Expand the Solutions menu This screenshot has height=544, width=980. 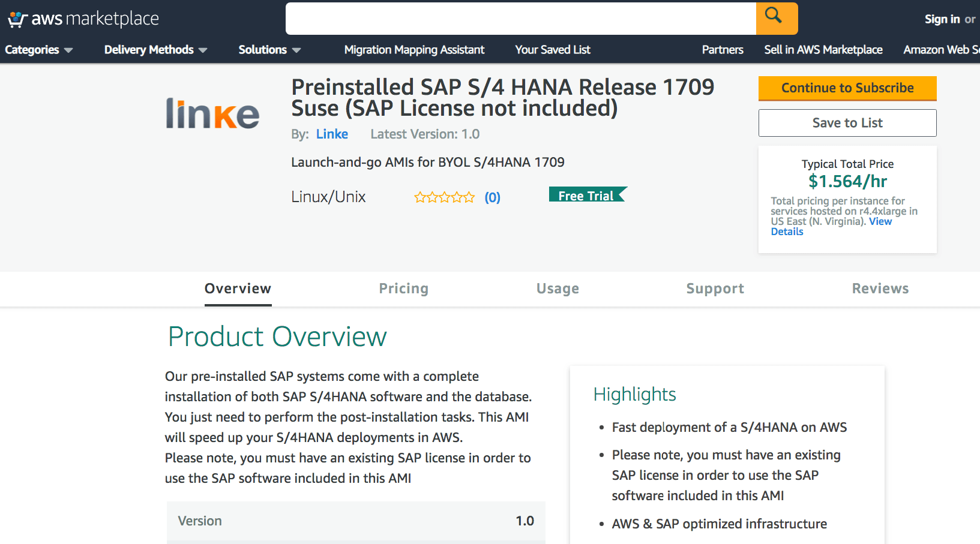[x=269, y=50]
